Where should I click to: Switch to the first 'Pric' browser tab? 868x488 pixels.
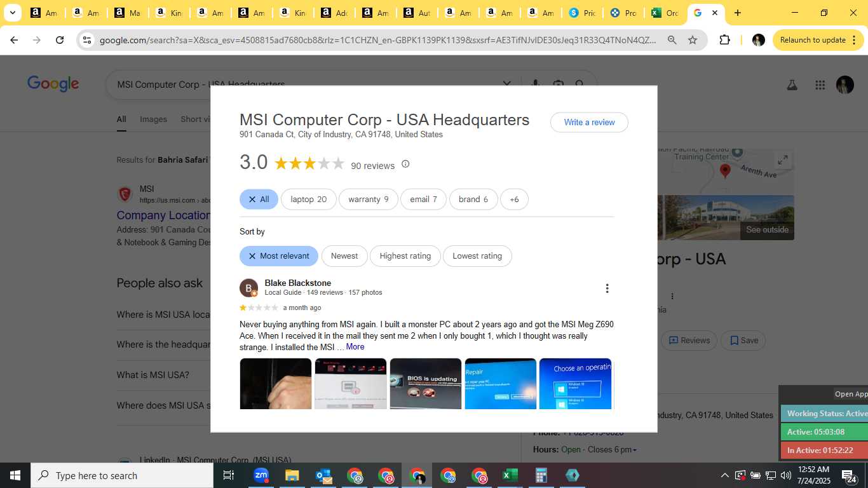coord(582,13)
